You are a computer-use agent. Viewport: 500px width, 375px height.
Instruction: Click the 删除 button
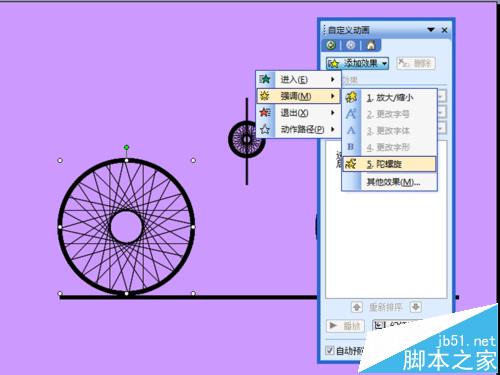[x=416, y=63]
